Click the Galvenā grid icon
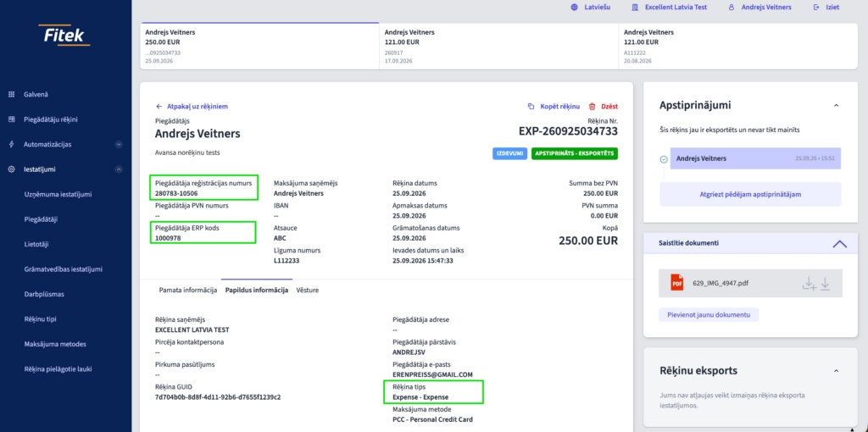Image resolution: width=868 pixels, height=432 pixels. pos(11,95)
